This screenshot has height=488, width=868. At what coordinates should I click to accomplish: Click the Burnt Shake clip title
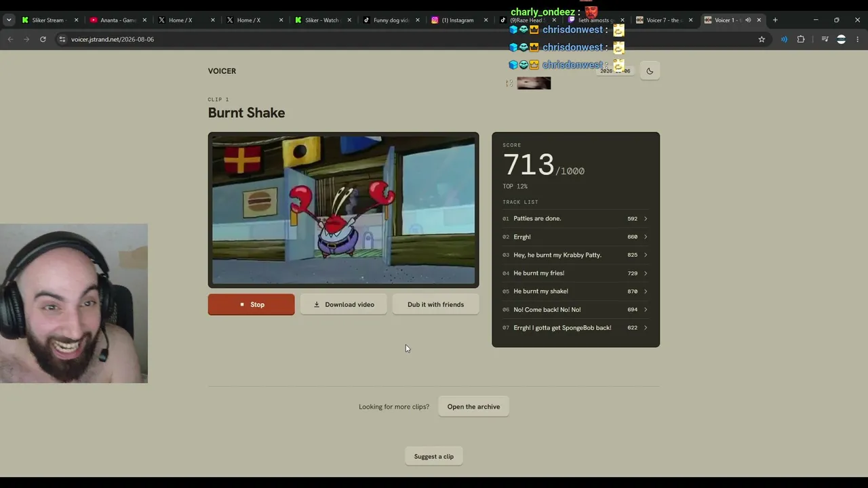coord(246,113)
